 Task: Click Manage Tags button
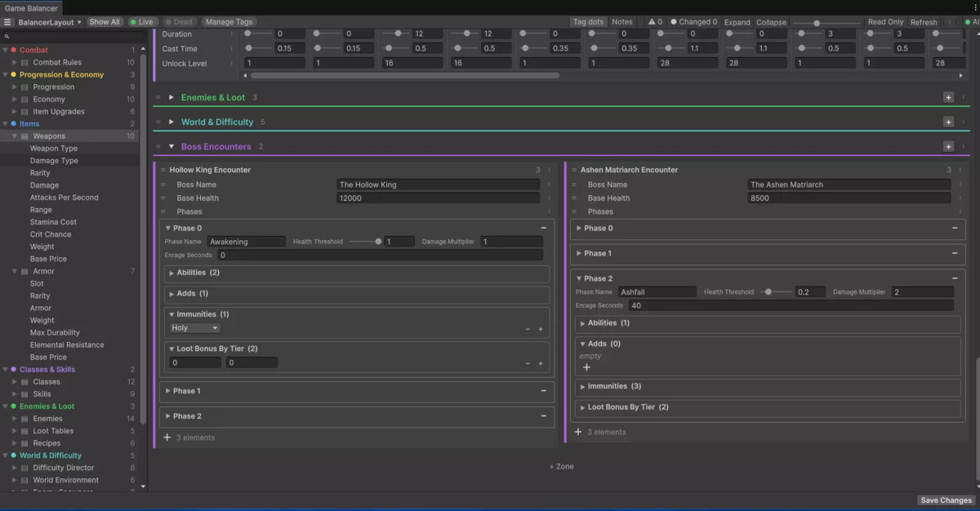pos(229,22)
